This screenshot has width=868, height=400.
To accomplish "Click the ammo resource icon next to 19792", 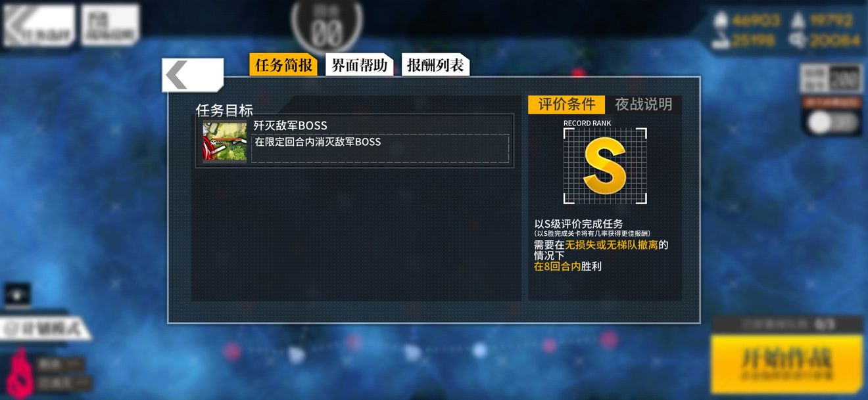I will click(800, 21).
